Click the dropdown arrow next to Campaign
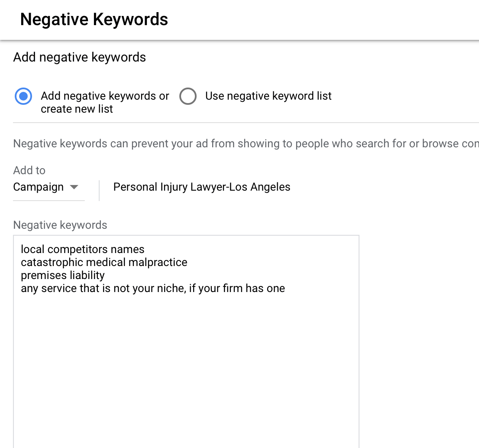Screen dimensions: 479x448 click(x=74, y=188)
